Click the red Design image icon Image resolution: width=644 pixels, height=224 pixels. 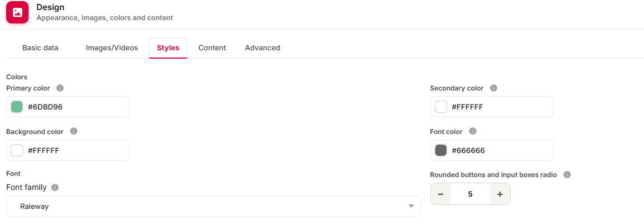[x=17, y=12]
